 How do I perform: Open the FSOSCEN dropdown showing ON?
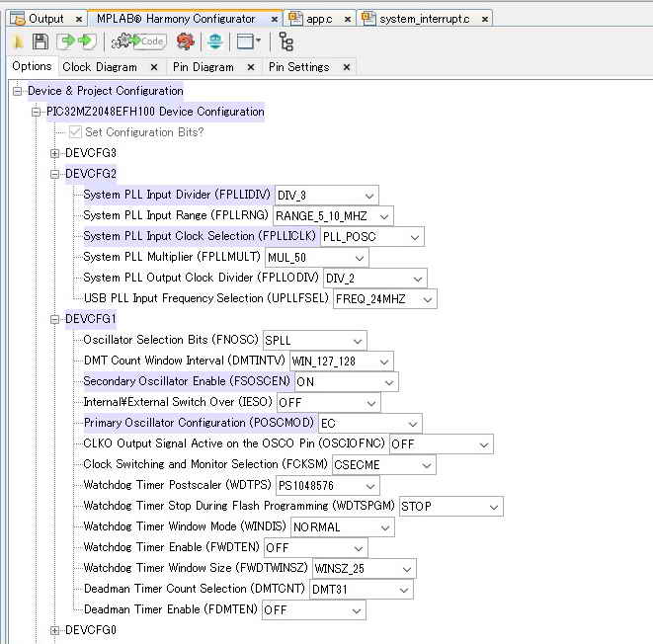click(x=346, y=382)
